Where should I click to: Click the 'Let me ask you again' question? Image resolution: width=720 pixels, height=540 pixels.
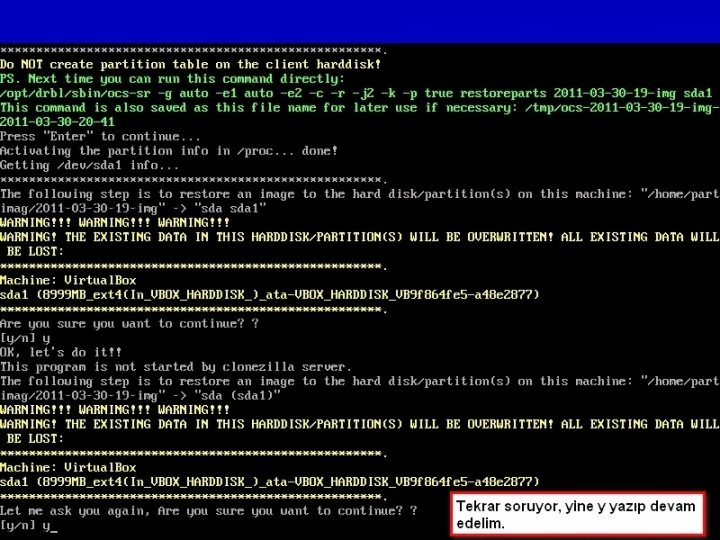click(208, 511)
